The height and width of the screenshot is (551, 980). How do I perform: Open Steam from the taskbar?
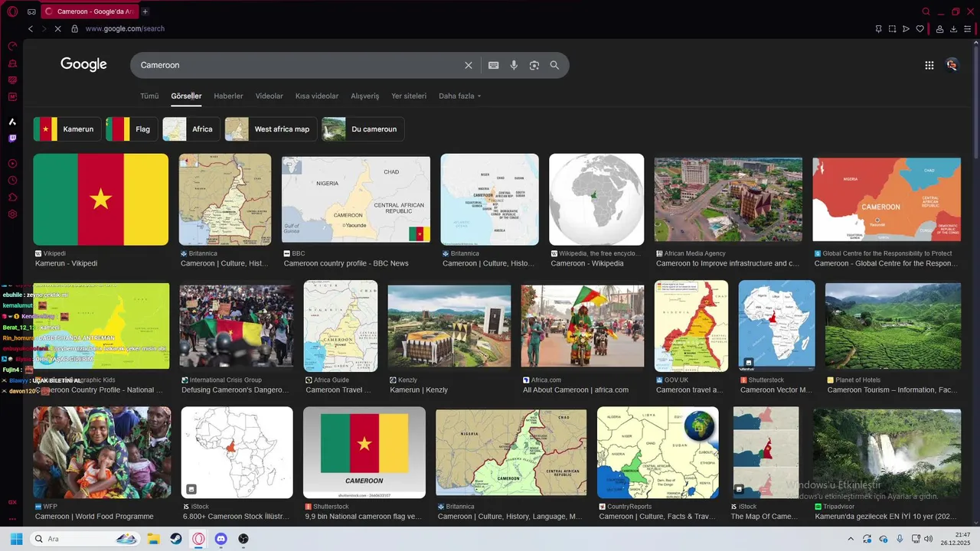175,539
